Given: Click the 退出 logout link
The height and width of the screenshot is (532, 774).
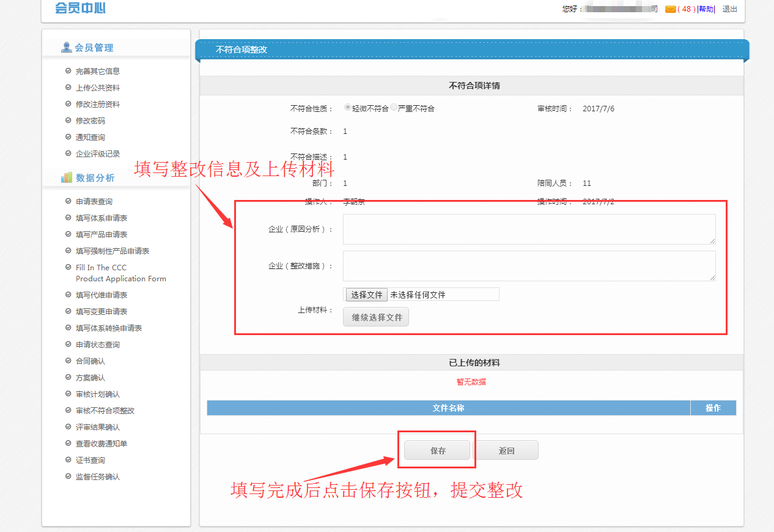Looking at the screenshot, I should 729,9.
